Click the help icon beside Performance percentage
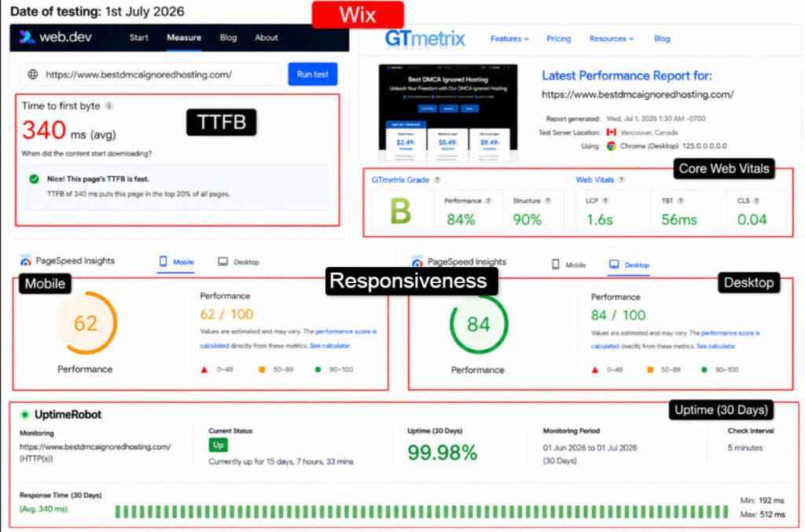 tap(488, 201)
